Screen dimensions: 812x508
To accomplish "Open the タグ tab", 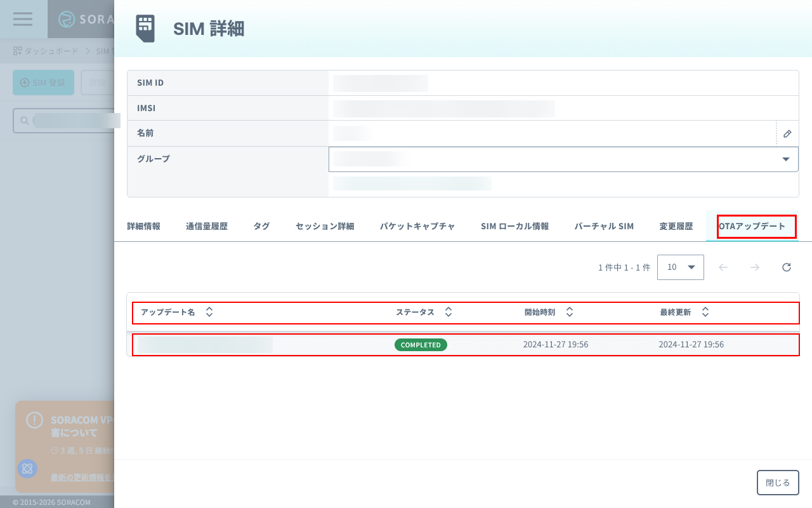I will pyautogui.click(x=260, y=225).
